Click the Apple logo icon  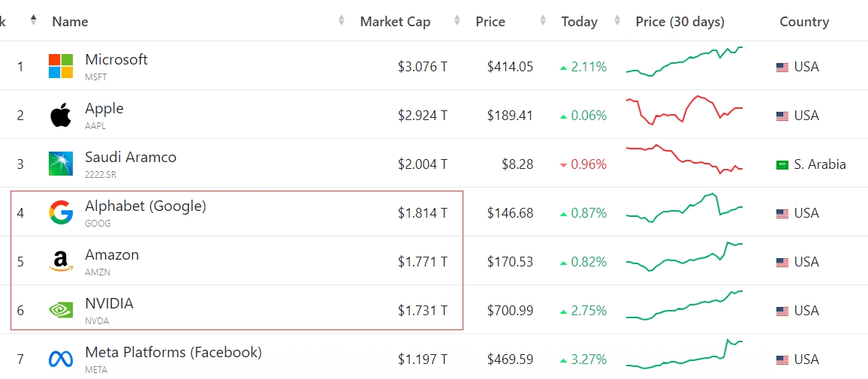(61, 116)
